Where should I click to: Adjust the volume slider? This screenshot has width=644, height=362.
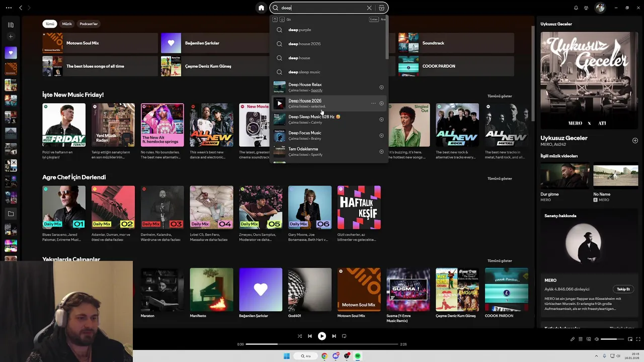(x=612, y=339)
